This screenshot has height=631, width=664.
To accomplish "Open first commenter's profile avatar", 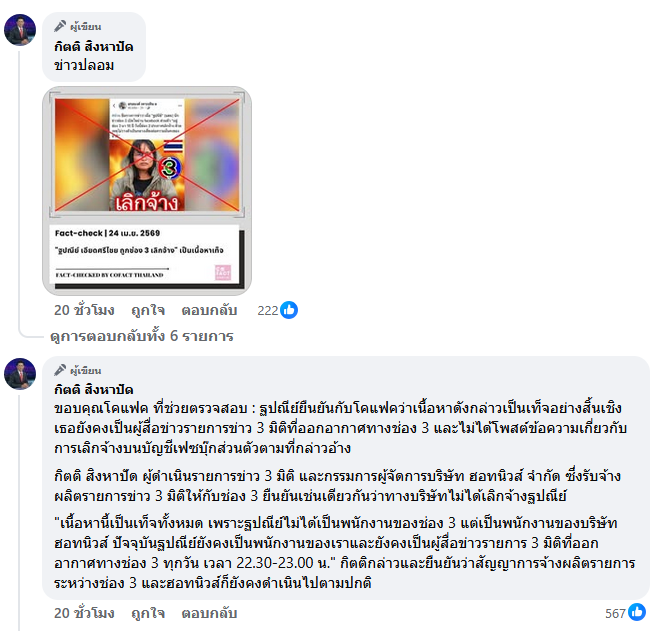I will [x=20, y=30].
